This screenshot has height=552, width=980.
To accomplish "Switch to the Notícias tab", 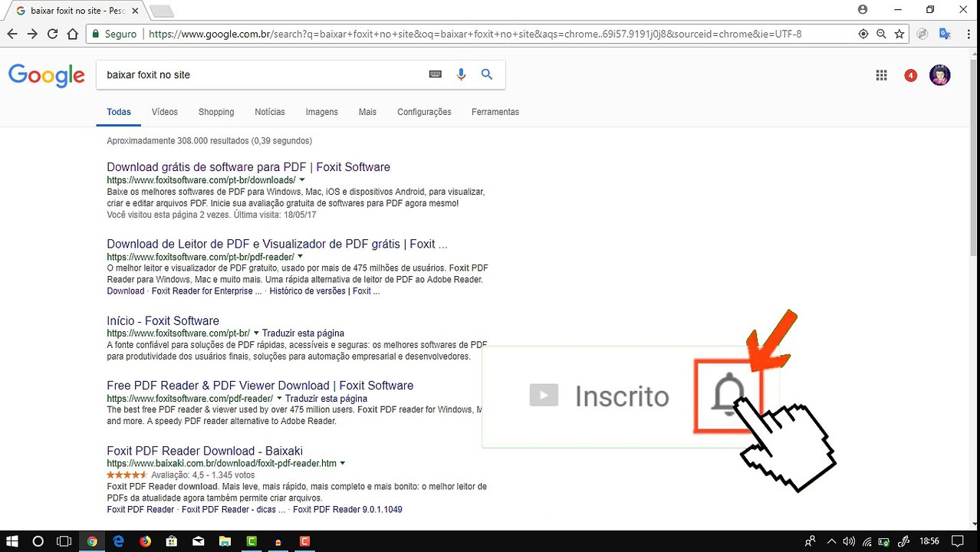I will tap(270, 112).
